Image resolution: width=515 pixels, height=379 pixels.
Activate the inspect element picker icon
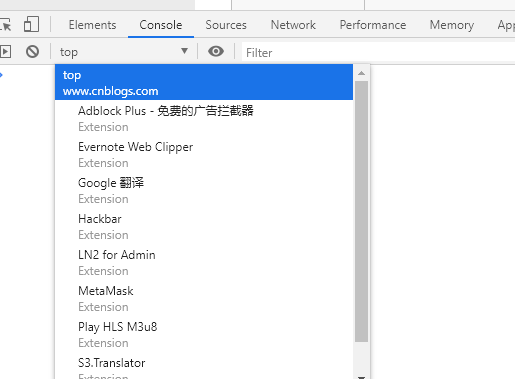[5, 25]
